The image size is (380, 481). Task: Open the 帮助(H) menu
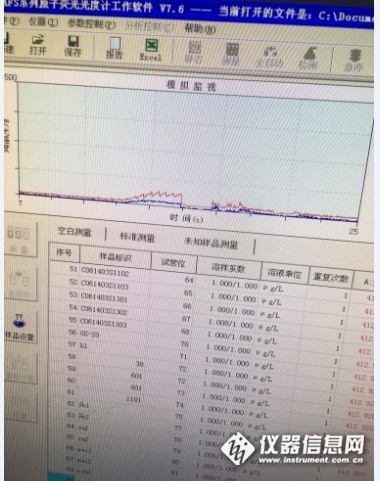pos(200,29)
